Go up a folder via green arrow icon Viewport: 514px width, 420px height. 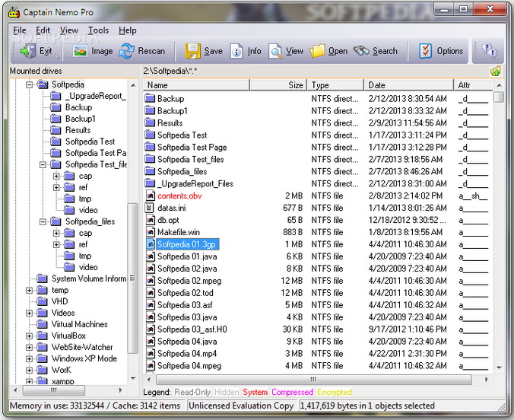pos(495,72)
